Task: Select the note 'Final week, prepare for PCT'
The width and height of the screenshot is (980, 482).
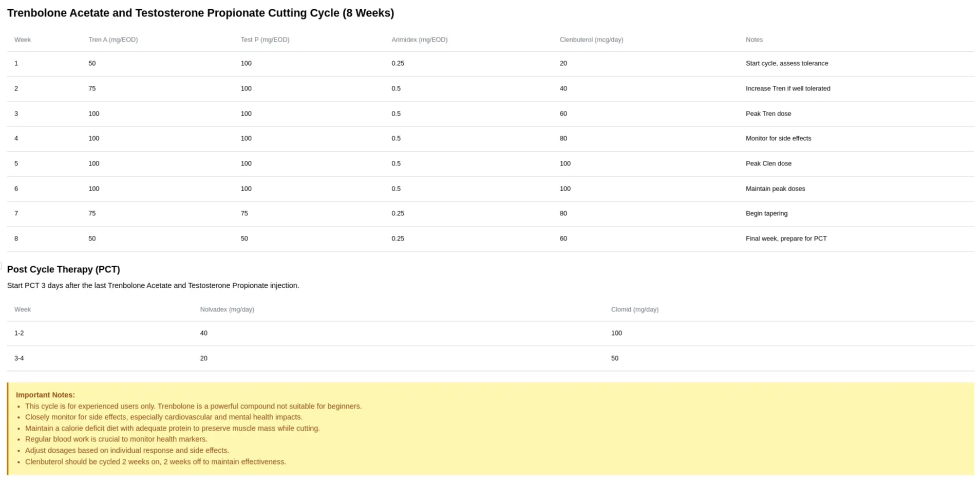Action: pyautogui.click(x=786, y=238)
